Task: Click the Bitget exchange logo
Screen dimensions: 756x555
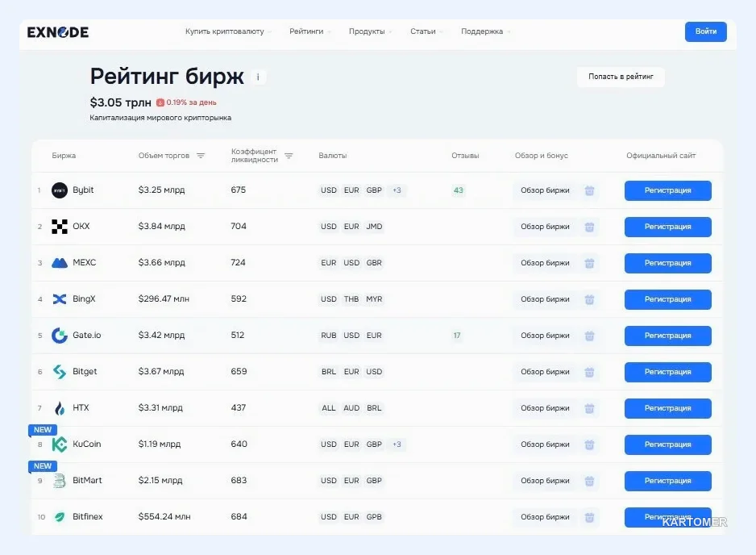Action: 60,372
